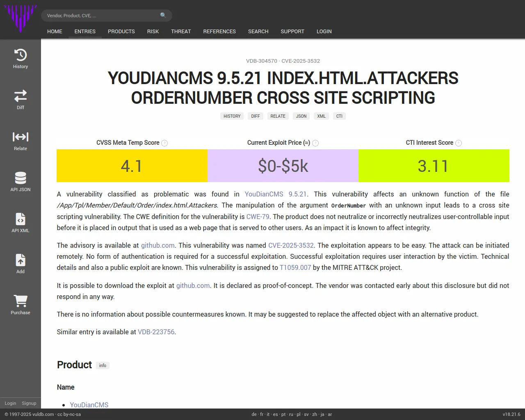Click the search magnifier icon
The image size is (525, 420).
pyautogui.click(x=163, y=15)
